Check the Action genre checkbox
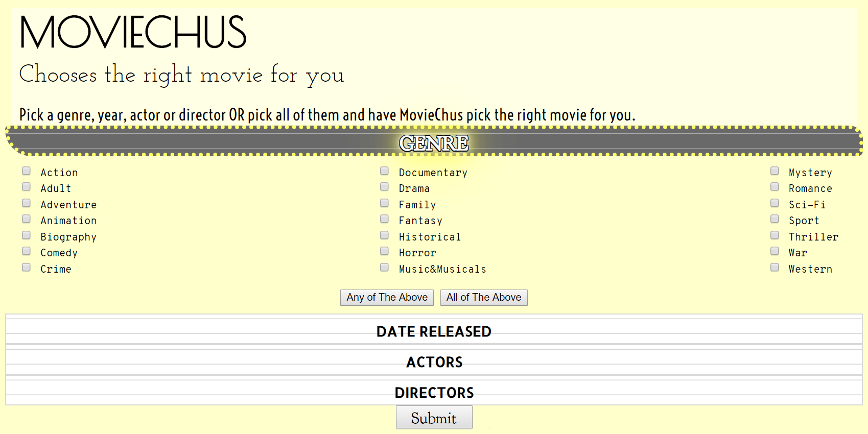This screenshot has width=868, height=434. click(x=27, y=171)
